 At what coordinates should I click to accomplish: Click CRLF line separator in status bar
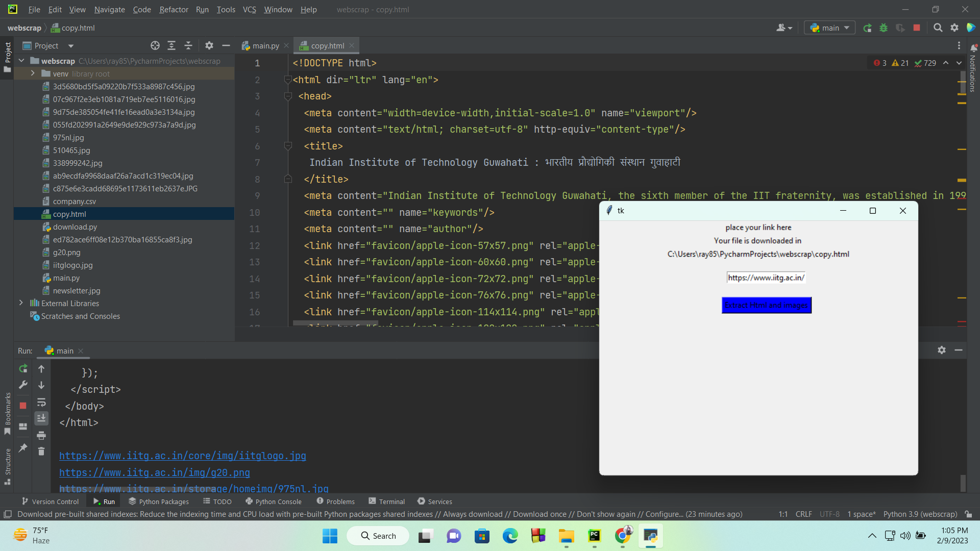(x=803, y=514)
